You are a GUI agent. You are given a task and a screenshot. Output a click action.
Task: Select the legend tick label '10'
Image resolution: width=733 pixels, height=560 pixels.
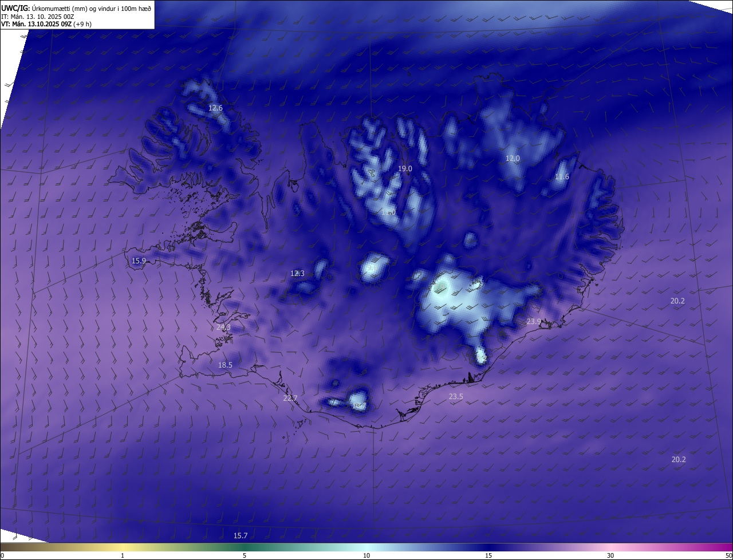click(x=366, y=555)
